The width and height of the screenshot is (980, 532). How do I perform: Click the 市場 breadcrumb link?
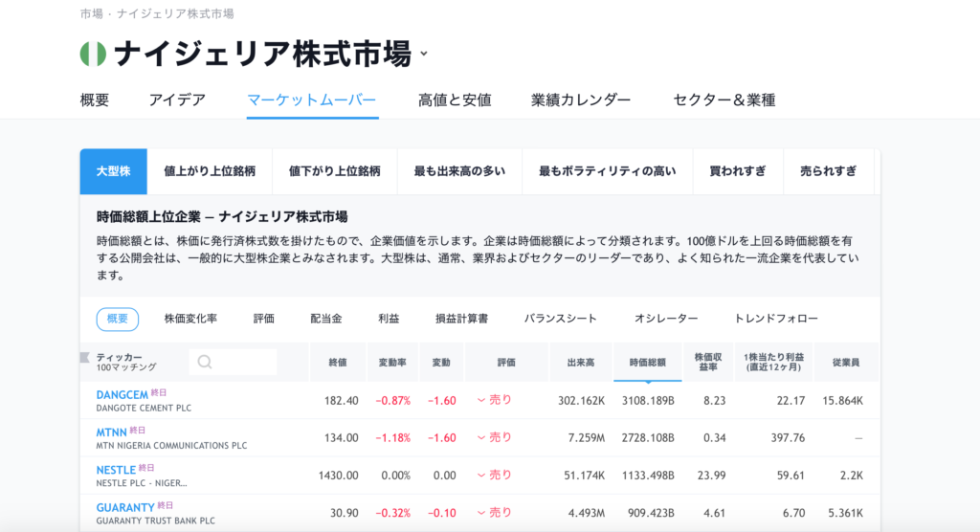coord(90,13)
